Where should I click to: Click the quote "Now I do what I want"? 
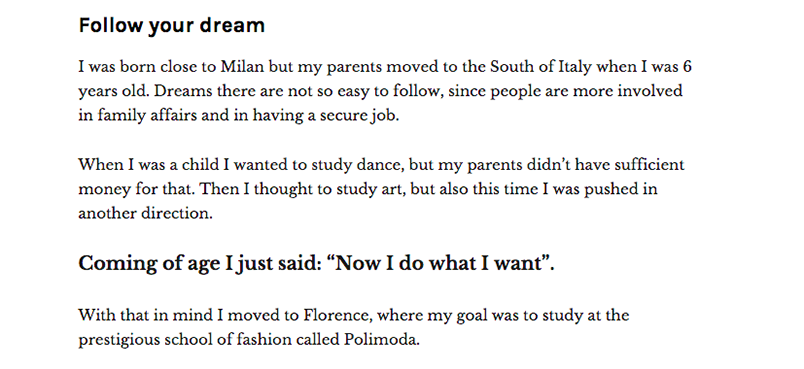pos(441,263)
